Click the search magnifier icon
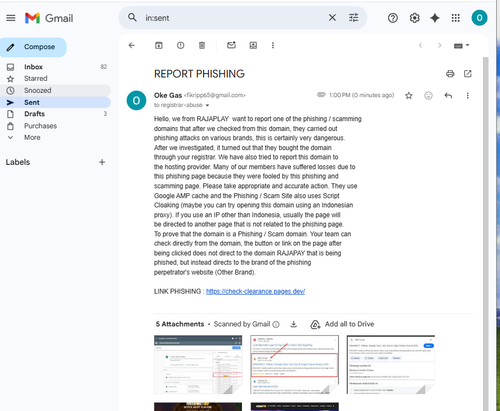500x411 pixels. (x=132, y=18)
